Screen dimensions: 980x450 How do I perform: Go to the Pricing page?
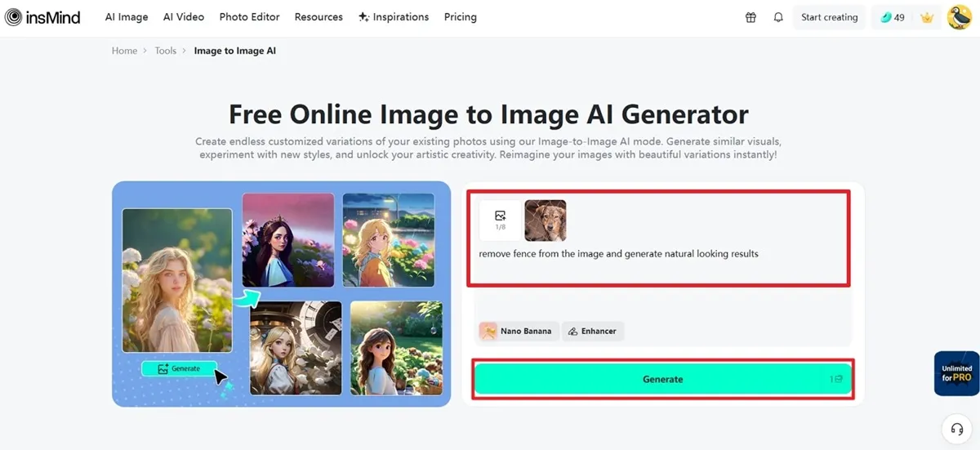pos(461,17)
